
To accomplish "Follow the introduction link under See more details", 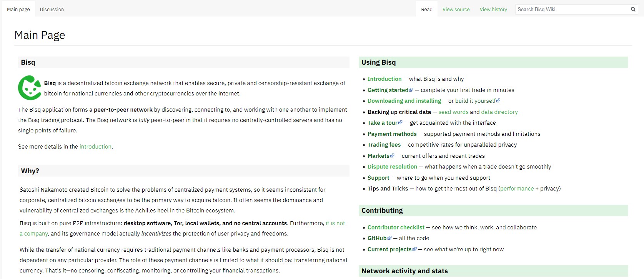I will (x=95, y=147).
